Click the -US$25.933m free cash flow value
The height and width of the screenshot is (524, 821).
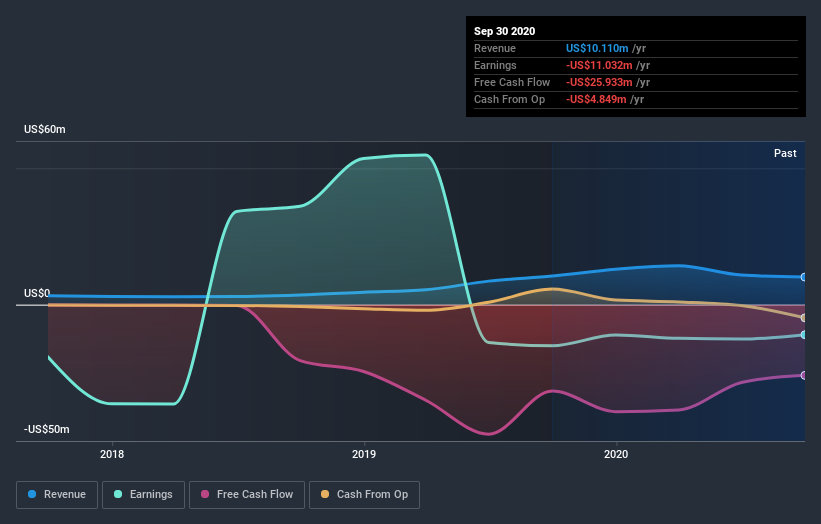tap(599, 82)
